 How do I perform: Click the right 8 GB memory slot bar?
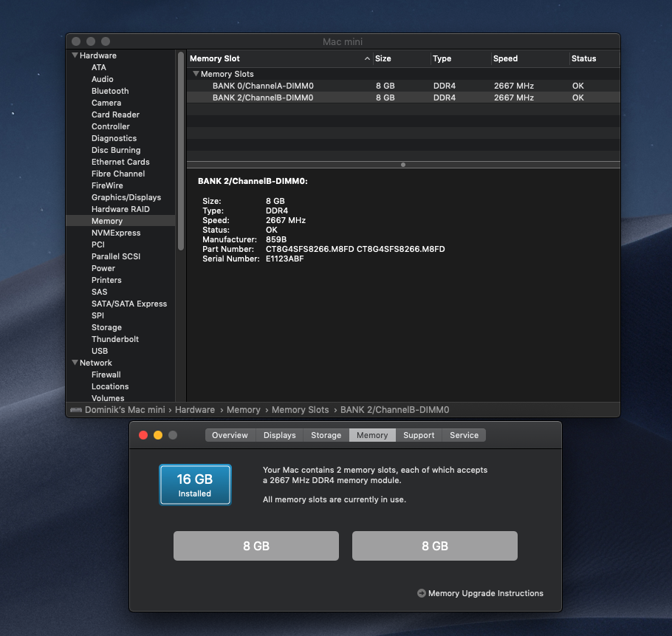[x=434, y=546]
